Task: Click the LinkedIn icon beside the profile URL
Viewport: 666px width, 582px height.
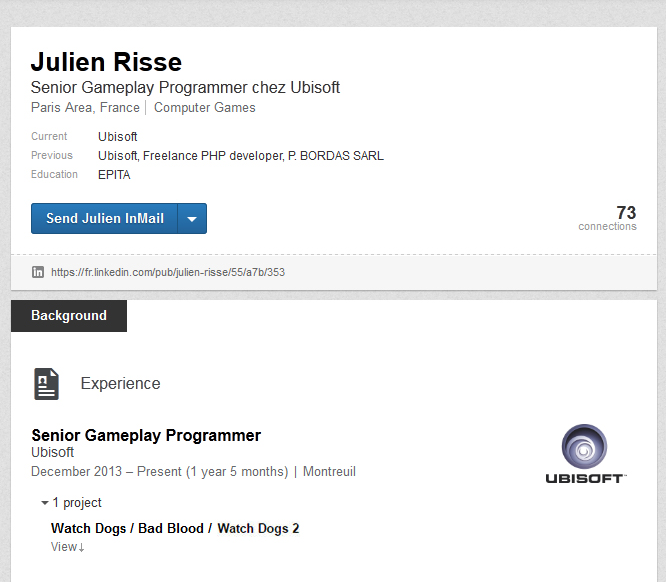Action: click(x=38, y=272)
